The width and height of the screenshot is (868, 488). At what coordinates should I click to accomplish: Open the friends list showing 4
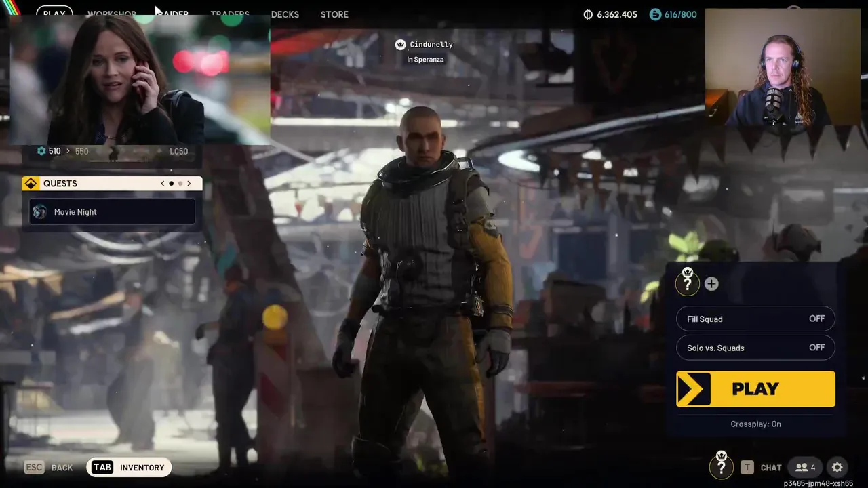[805, 467]
